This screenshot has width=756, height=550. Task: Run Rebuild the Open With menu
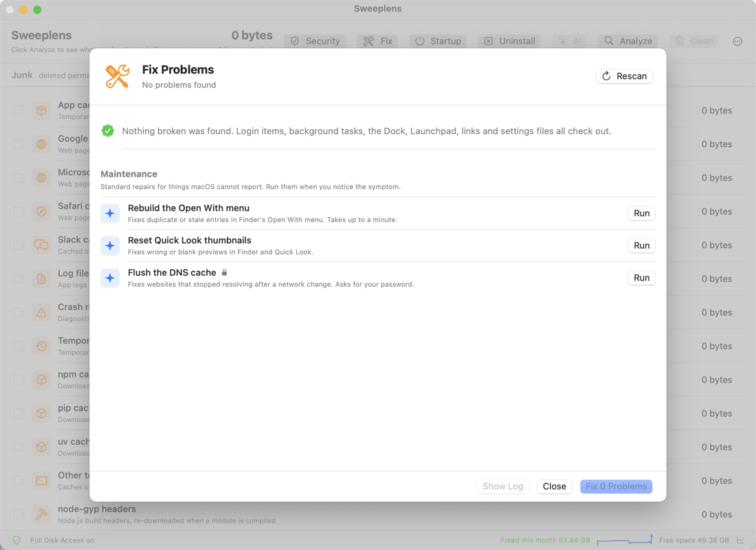click(641, 213)
